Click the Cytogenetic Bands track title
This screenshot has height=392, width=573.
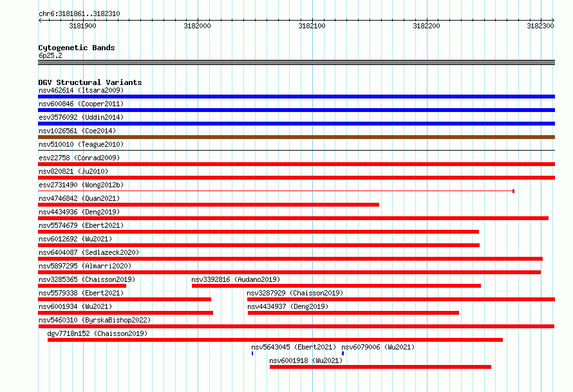click(77, 48)
